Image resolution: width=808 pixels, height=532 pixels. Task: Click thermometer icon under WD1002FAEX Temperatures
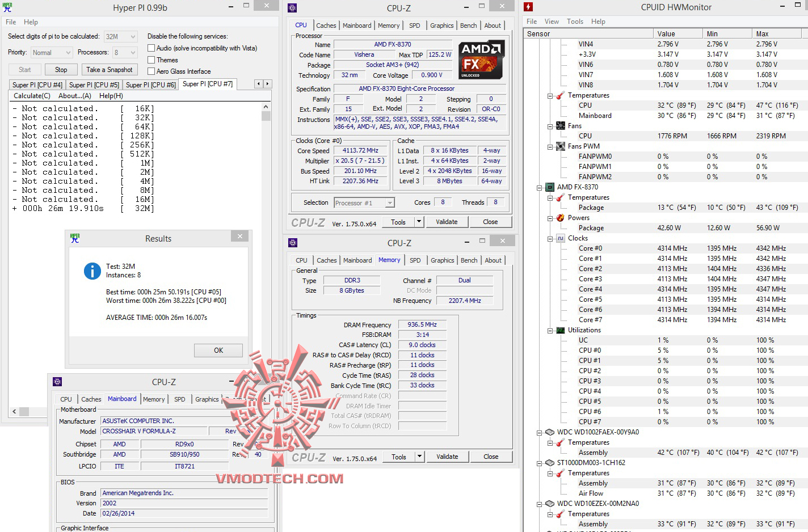pos(561,442)
